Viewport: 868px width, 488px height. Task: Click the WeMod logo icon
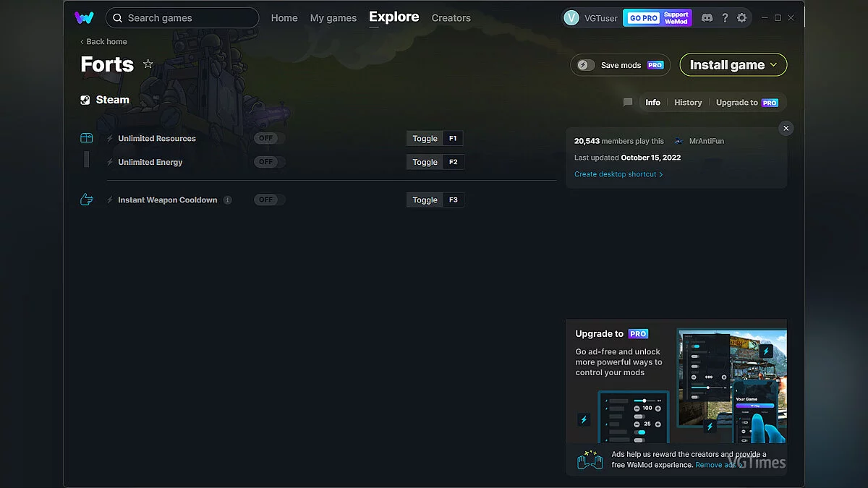pos(84,18)
